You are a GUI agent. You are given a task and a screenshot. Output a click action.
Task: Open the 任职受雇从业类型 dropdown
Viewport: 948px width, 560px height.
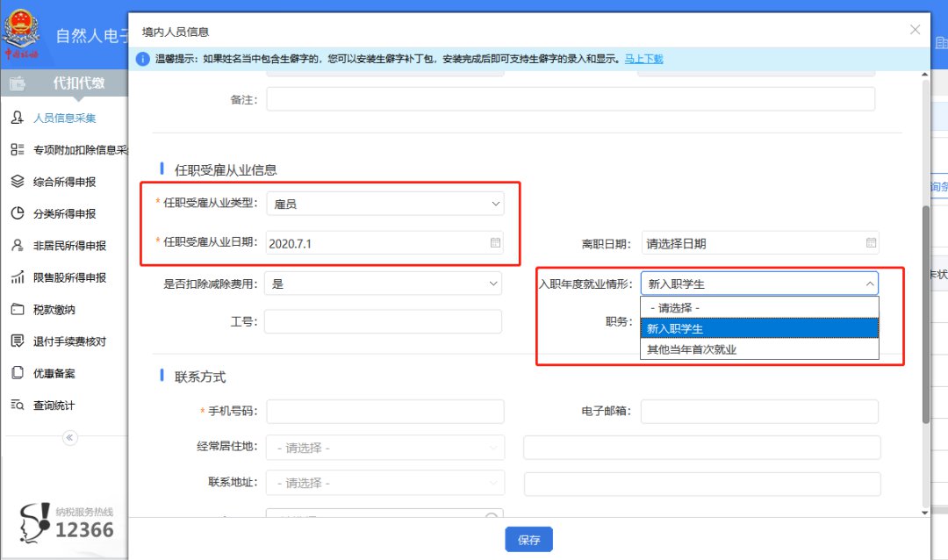(385, 204)
